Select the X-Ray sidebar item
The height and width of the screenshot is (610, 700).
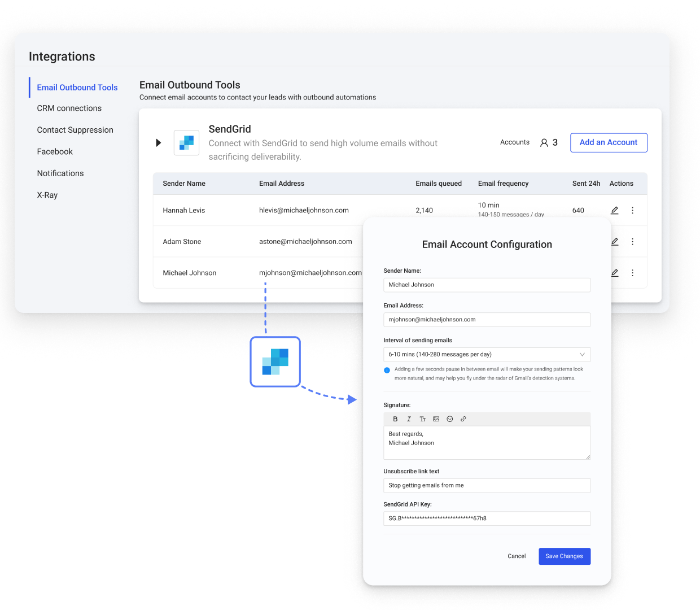(x=47, y=195)
